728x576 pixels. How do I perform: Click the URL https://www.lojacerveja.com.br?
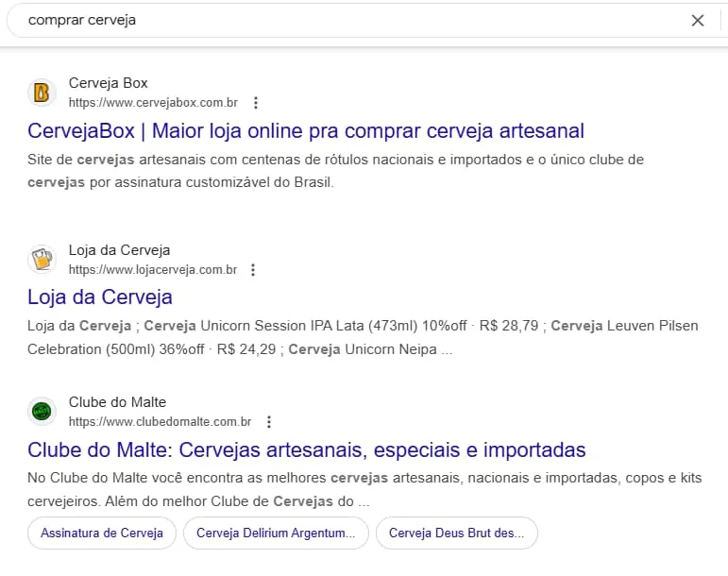click(x=153, y=270)
